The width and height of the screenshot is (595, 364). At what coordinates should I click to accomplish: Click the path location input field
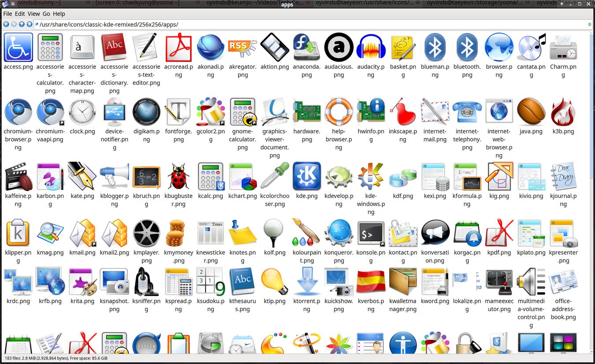tap(312, 24)
